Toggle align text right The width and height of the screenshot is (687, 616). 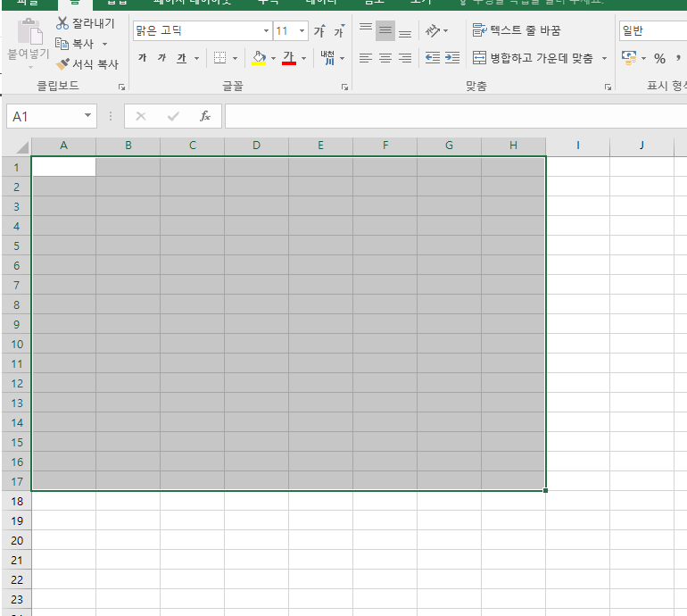[x=405, y=58]
